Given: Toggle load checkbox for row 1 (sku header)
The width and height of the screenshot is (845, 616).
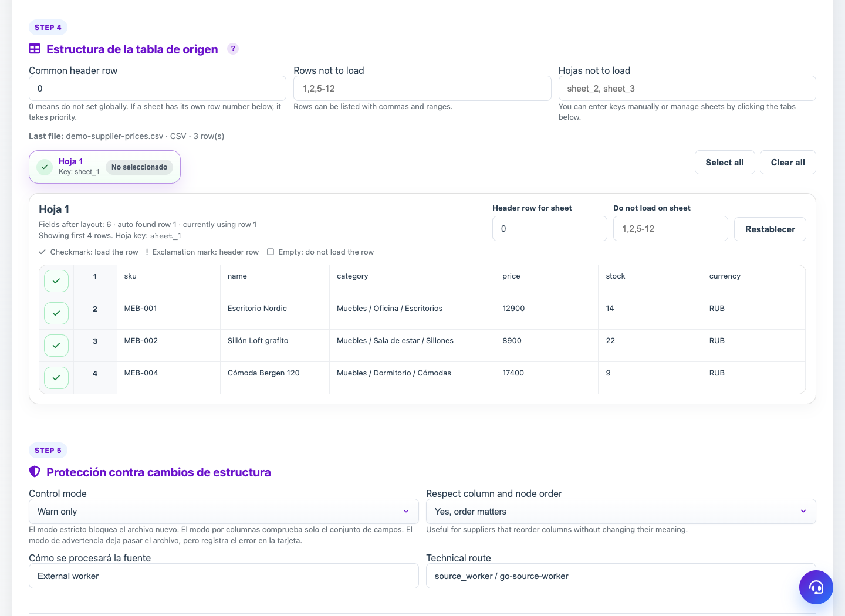Looking at the screenshot, I should (x=56, y=281).
